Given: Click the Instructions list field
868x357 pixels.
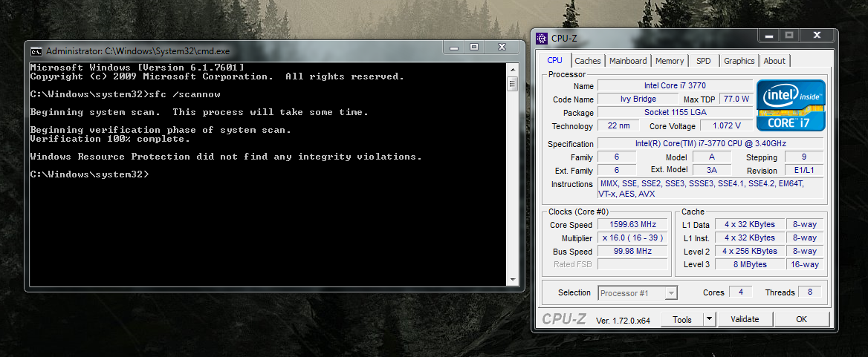Looking at the screenshot, I should click(x=710, y=189).
